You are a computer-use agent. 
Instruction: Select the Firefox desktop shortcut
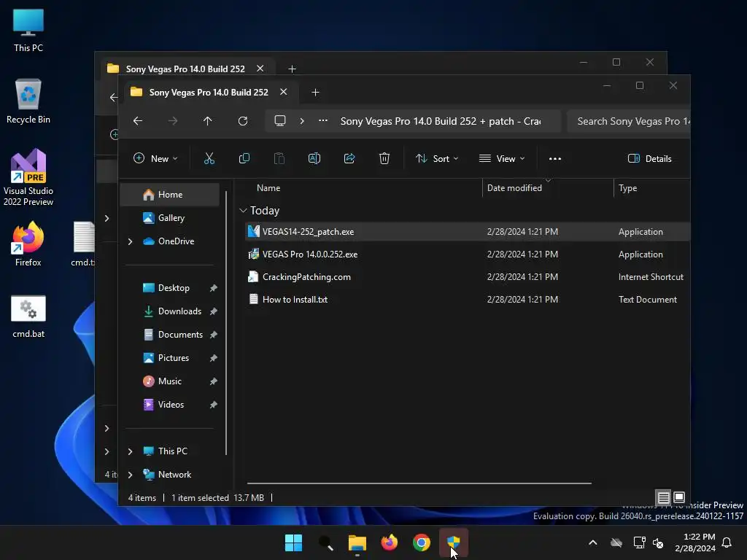(x=28, y=244)
